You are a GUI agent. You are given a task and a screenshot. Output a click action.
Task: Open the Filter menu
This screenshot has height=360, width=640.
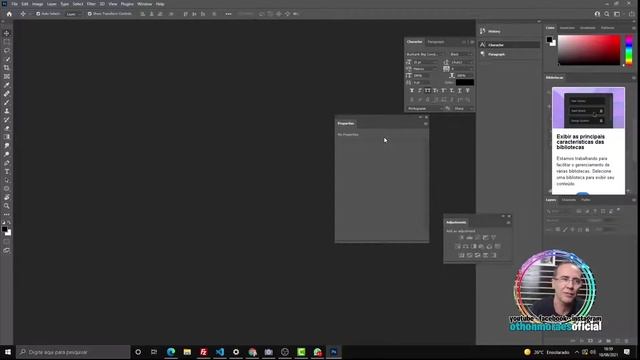point(91,4)
